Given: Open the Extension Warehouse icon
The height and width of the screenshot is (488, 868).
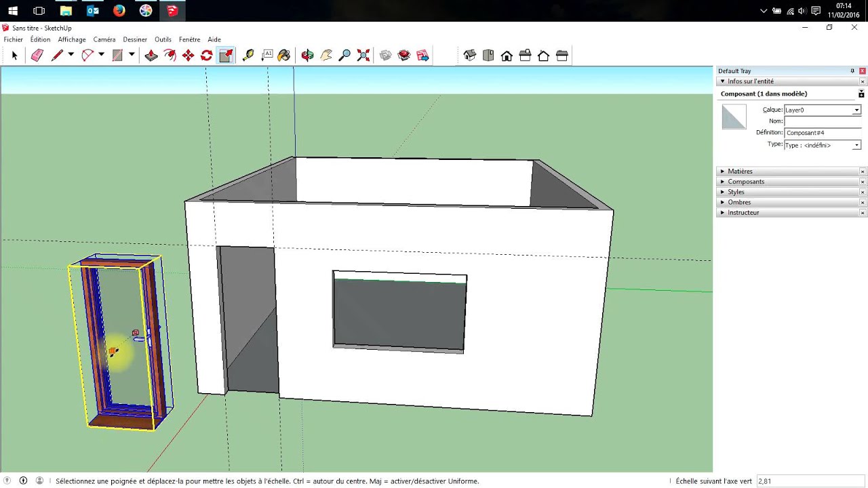Looking at the screenshot, I should tap(404, 56).
